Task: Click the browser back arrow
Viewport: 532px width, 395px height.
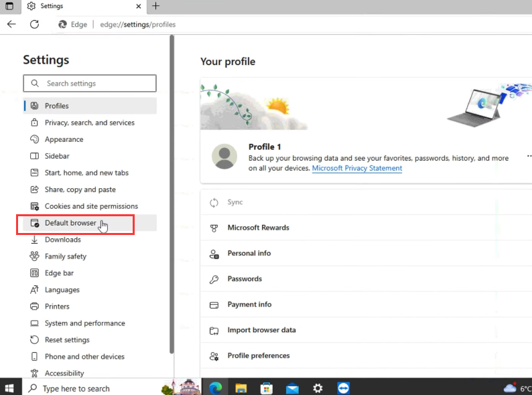Action: (x=11, y=24)
